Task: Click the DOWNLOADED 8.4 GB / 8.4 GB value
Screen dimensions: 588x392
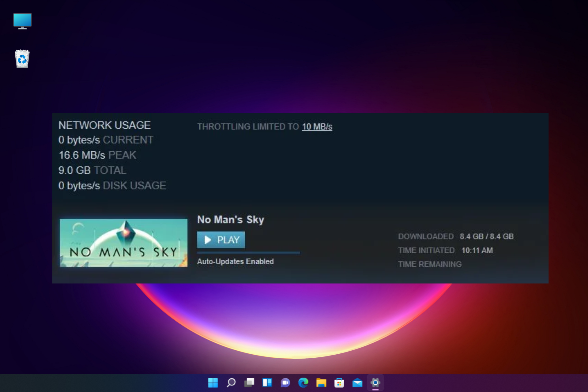Action: click(x=487, y=236)
